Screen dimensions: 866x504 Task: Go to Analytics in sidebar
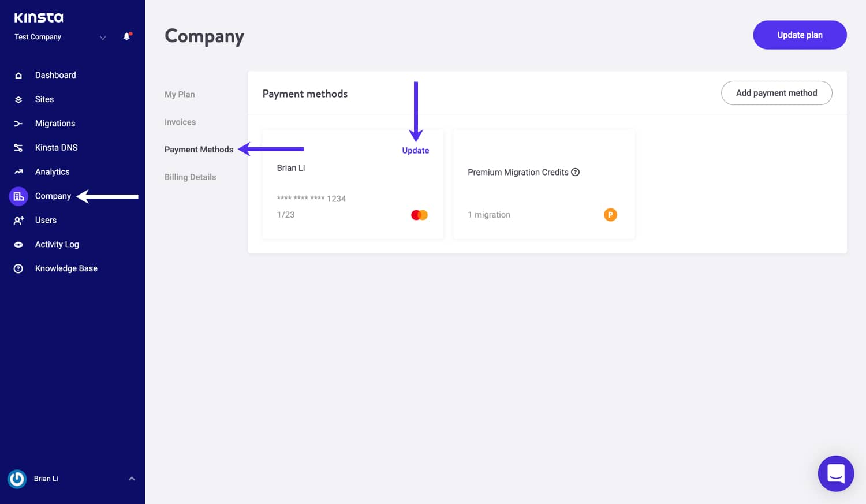pyautogui.click(x=52, y=172)
